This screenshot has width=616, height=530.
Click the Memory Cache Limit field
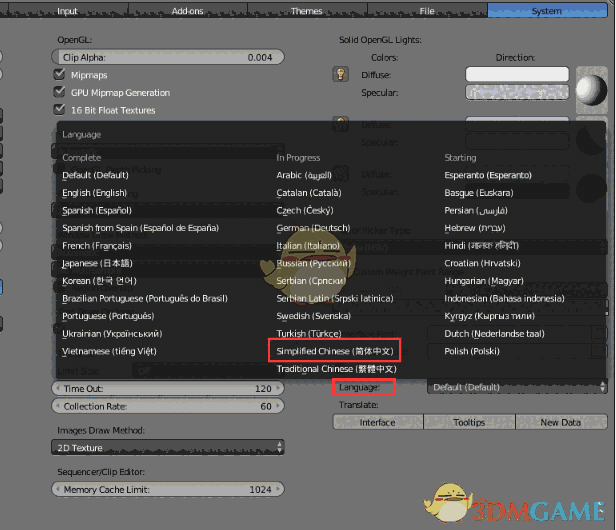pyautogui.click(x=168, y=490)
